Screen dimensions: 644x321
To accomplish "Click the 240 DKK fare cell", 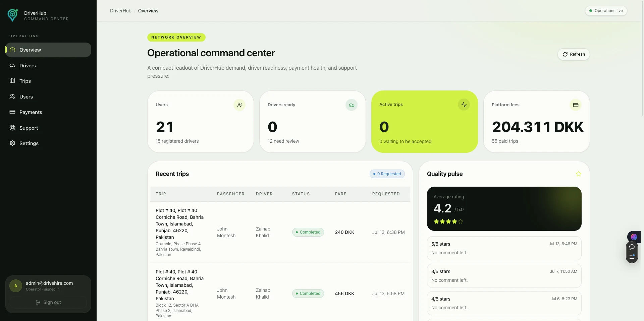I will pos(344,232).
